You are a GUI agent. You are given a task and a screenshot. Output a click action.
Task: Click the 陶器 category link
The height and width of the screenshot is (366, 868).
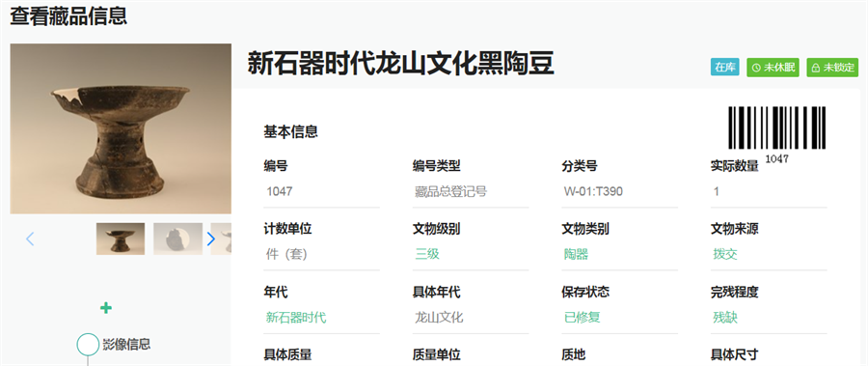577,255
